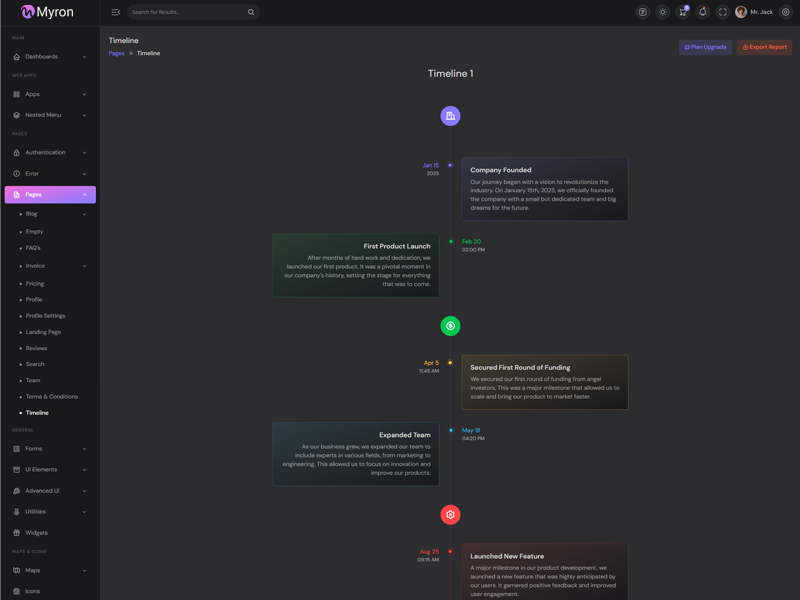
Task: Toggle the sidebar hamburger menu
Action: click(116, 12)
